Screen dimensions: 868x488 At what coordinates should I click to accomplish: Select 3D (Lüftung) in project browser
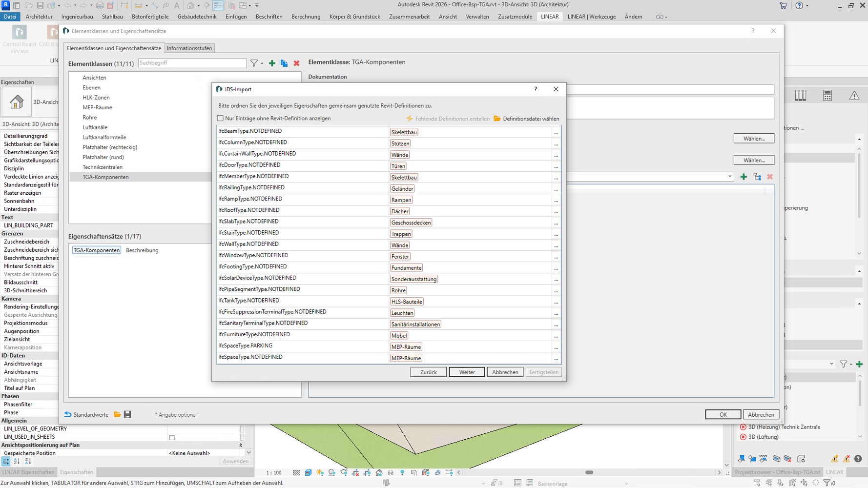click(x=764, y=437)
